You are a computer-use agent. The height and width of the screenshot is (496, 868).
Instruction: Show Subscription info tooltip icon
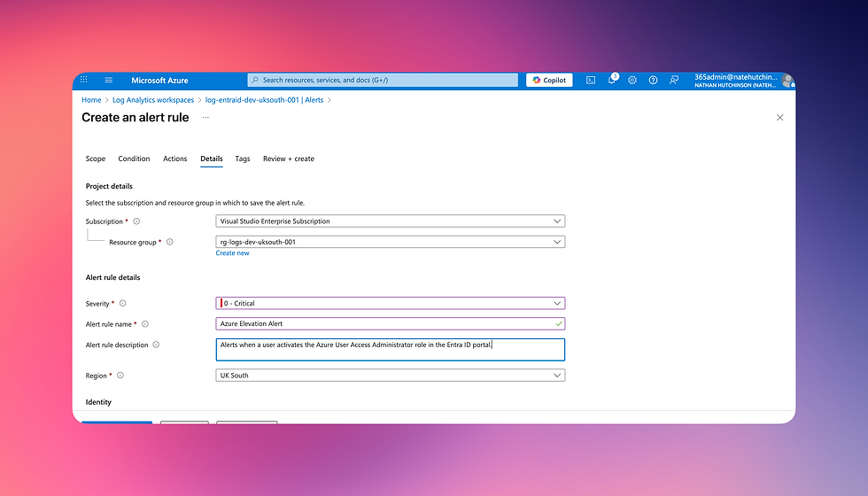tap(136, 221)
